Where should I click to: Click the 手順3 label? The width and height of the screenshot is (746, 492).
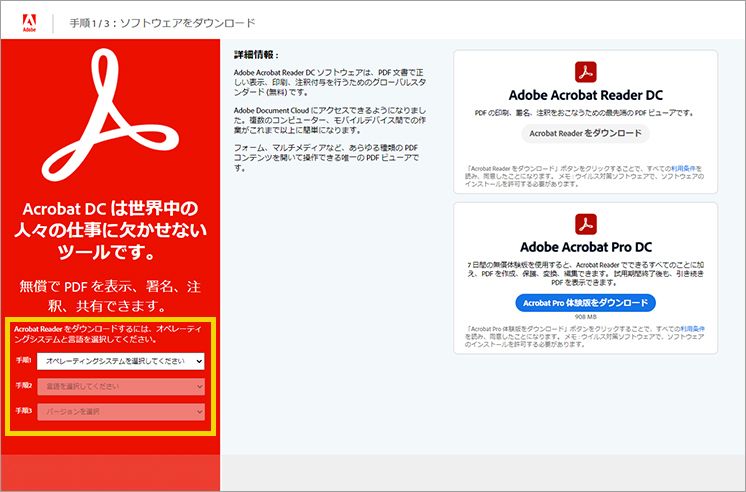[x=23, y=411]
